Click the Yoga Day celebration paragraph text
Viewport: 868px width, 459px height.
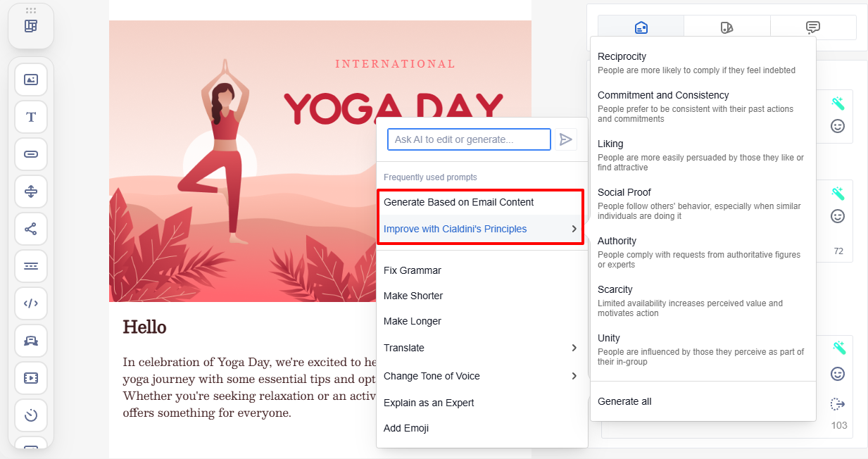coord(250,387)
